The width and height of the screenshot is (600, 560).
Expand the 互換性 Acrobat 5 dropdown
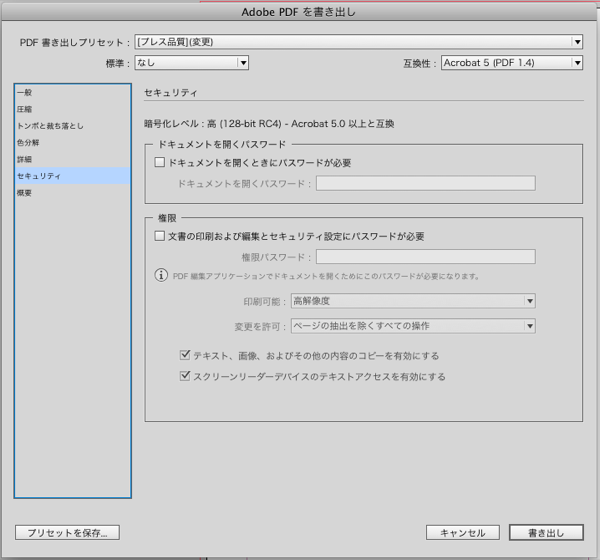click(x=511, y=63)
